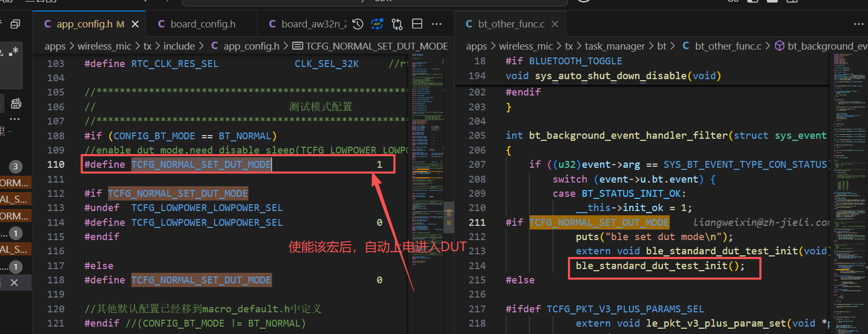Image resolution: width=868 pixels, height=334 pixels.
Task: Open 'wireless_mic' breadcrumb in left editor
Action: (104, 46)
